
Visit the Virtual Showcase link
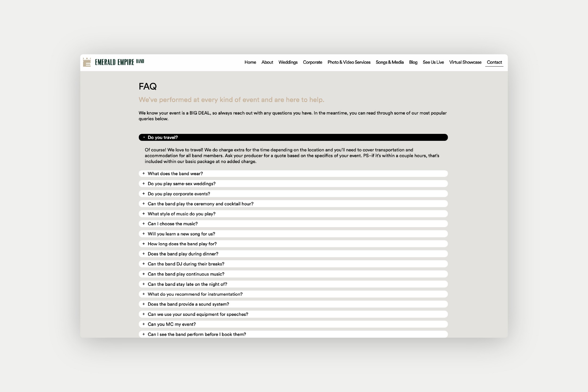[x=465, y=62]
